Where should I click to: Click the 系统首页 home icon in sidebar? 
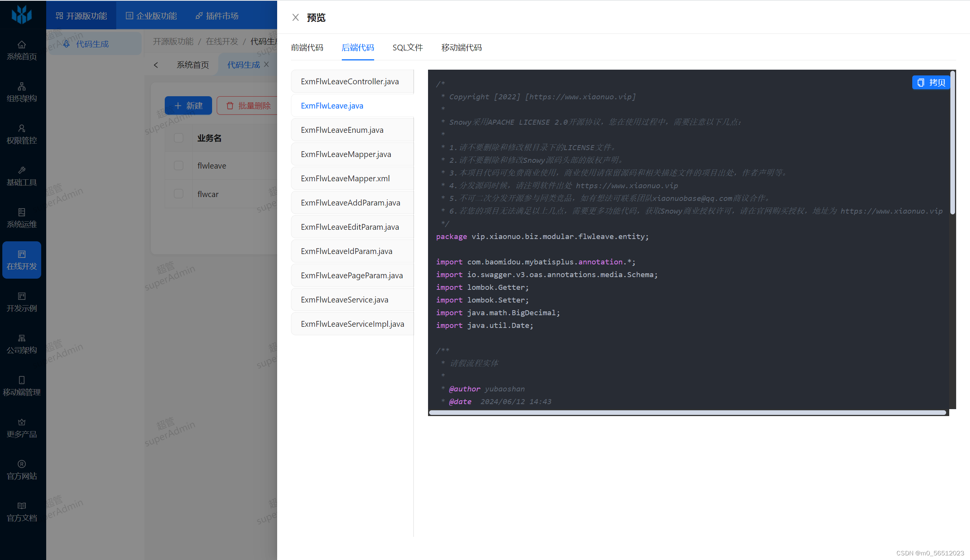[x=22, y=44]
